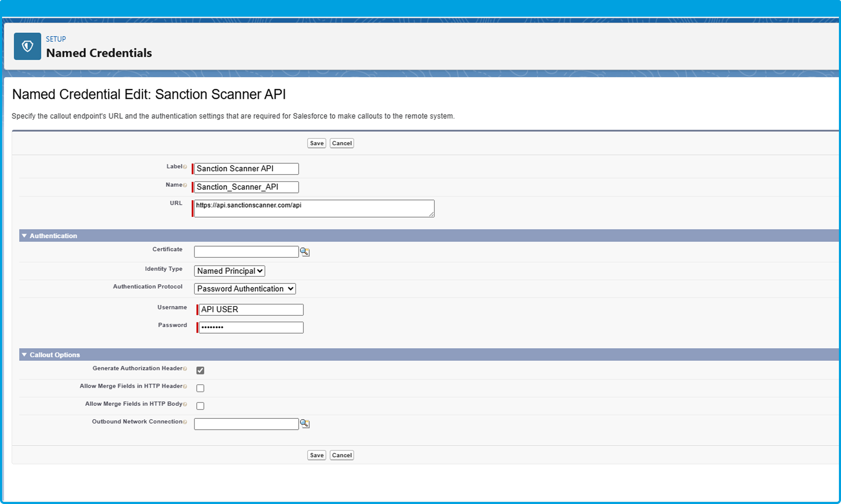Click into the URL text area
The width and height of the screenshot is (841, 504).
(x=314, y=209)
